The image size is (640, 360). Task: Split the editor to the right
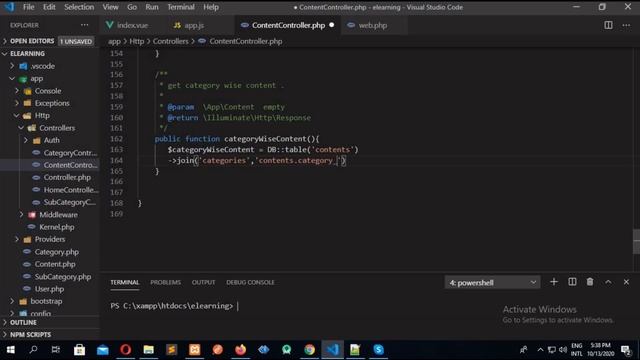pyautogui.click(x=608, y=25)
